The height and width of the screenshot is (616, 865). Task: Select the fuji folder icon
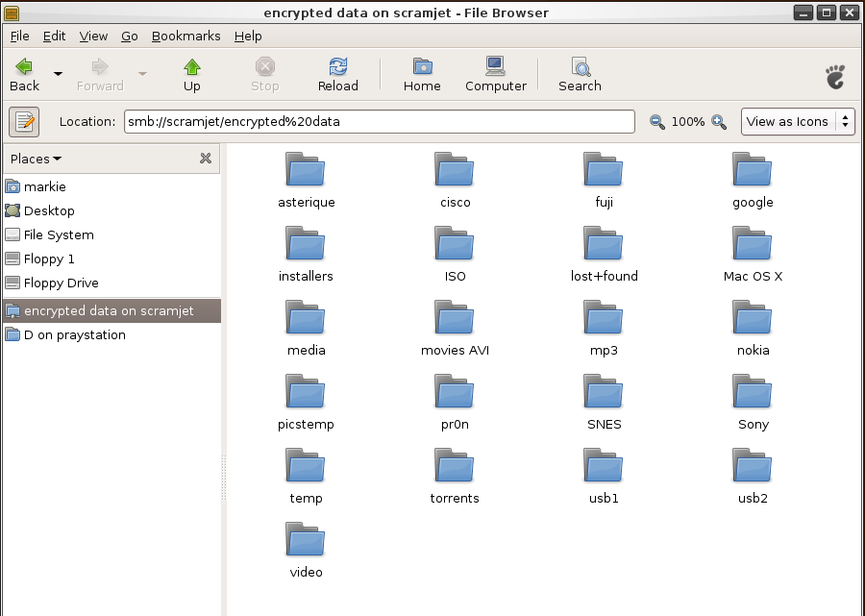coord(604,169)
